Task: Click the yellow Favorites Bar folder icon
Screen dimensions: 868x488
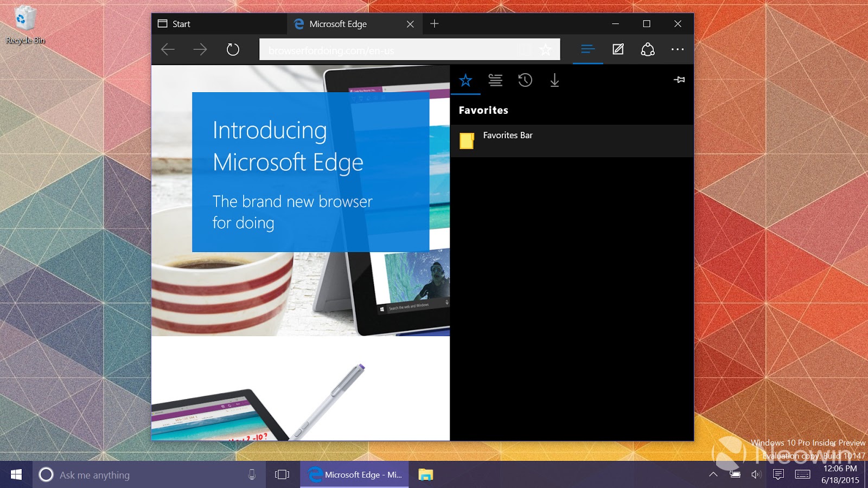Action: pos(467,140)
